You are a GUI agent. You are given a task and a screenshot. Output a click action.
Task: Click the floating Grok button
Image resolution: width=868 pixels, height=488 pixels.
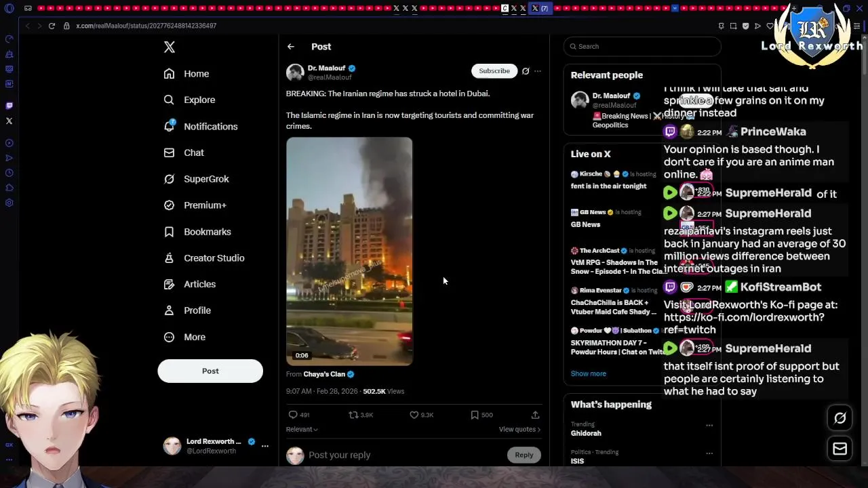click(x=840, y=418)
